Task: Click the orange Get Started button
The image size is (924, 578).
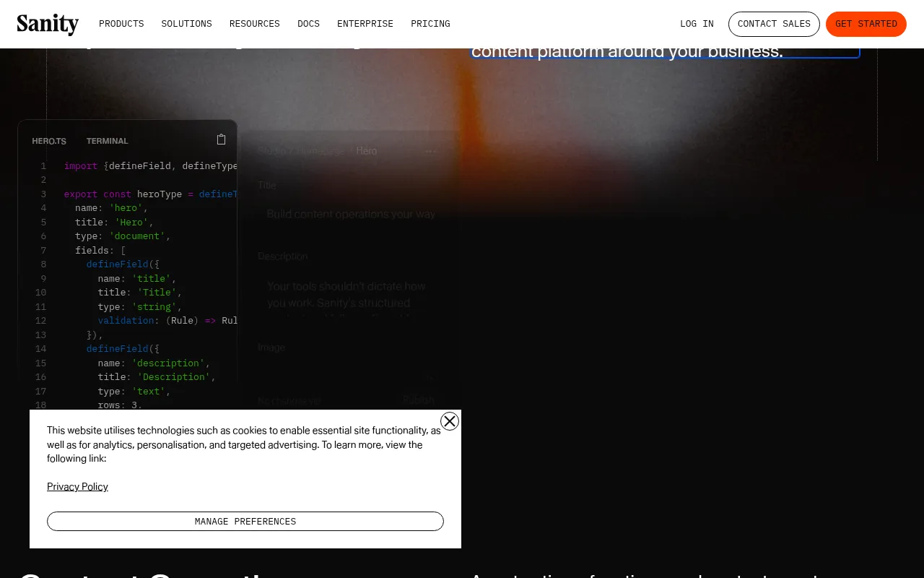Action: pos(866,24)
